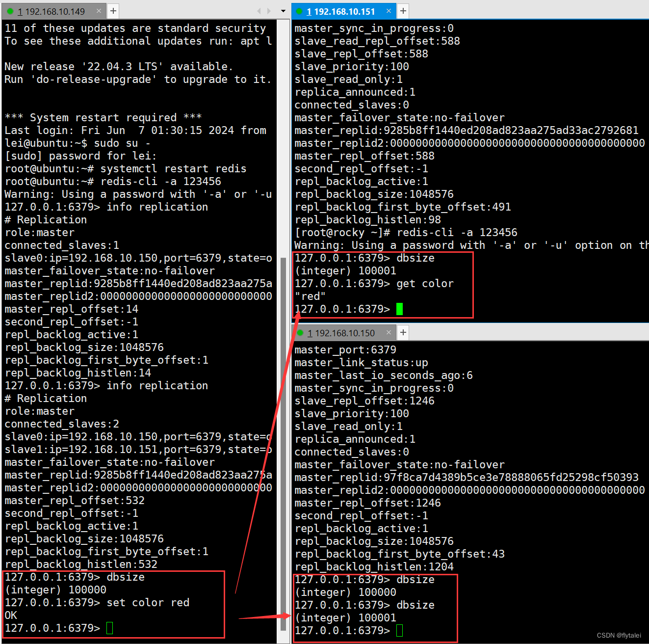Click the 'Last login: Fri Jun 7' line

[x=135, y=130]
